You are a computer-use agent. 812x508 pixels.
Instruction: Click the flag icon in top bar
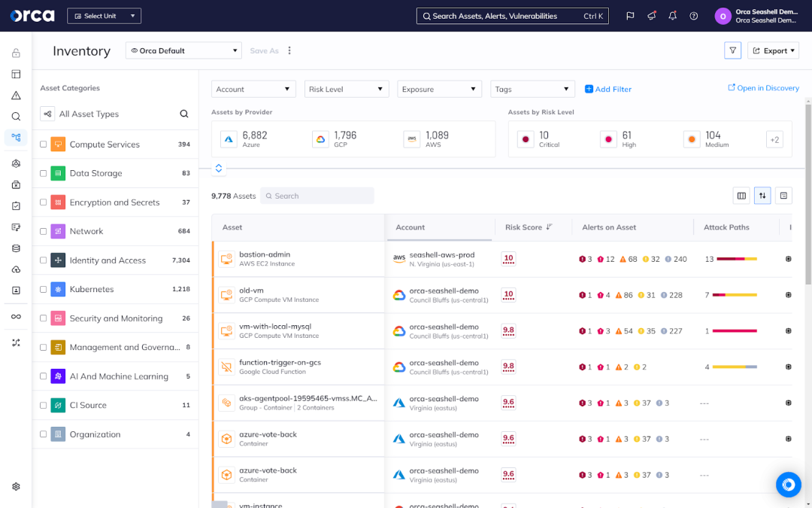tap(630, 16)
